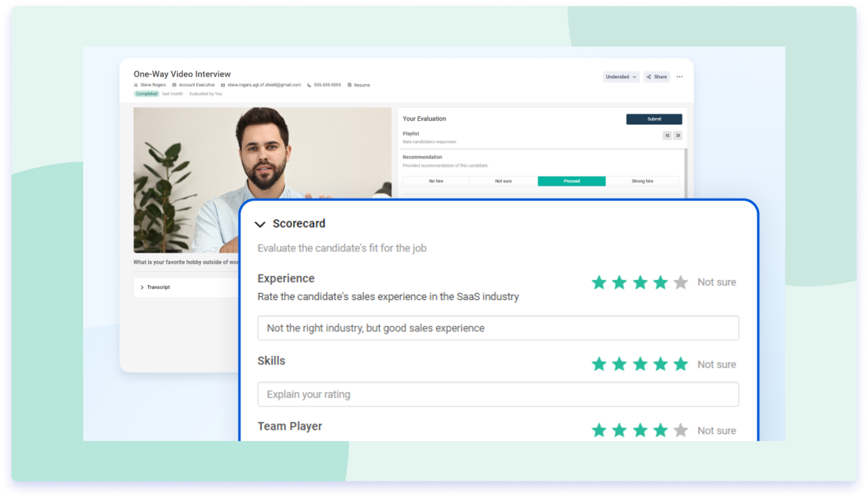
Task: Share the interview via Share button
Action: coord(657,77)
